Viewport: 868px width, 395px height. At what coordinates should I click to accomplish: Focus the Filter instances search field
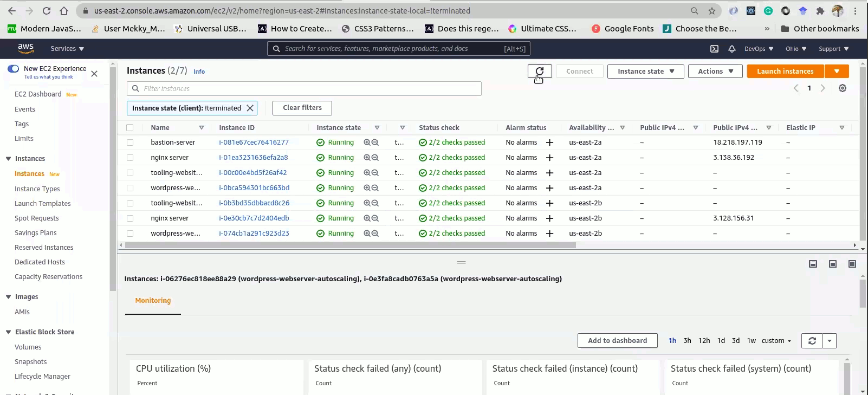tap(304, 89)
